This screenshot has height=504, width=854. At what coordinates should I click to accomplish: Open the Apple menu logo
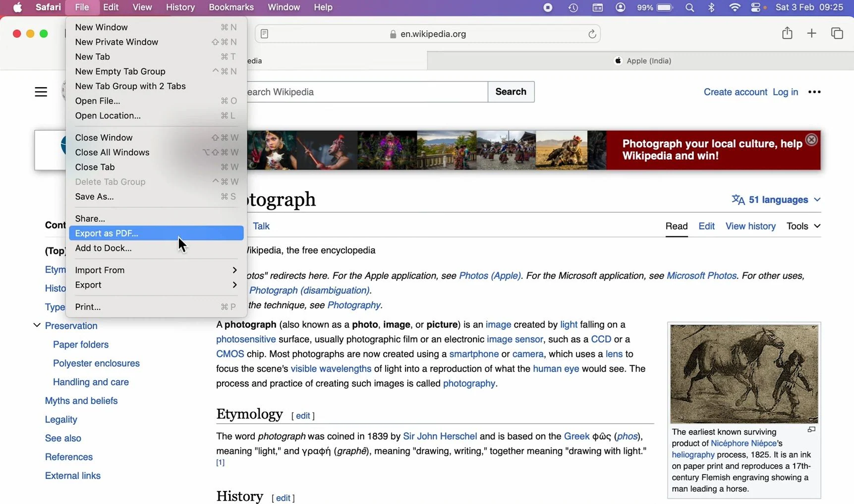pos(17,7)
